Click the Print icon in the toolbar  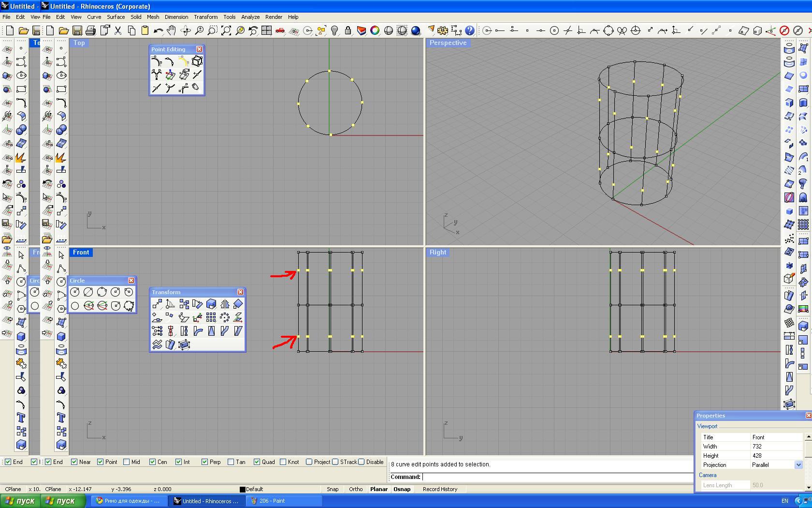[90, 31]
